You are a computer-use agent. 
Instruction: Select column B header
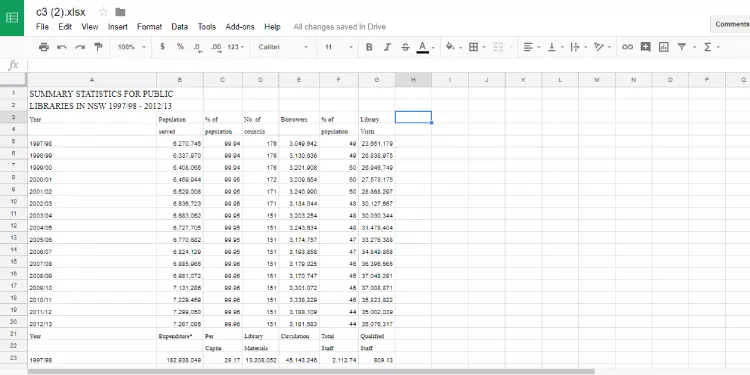coord(180,80)
